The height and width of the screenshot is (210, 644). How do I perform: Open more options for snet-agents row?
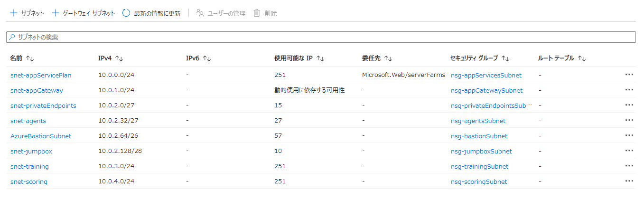pyautogui.click(x=629, y=120)
